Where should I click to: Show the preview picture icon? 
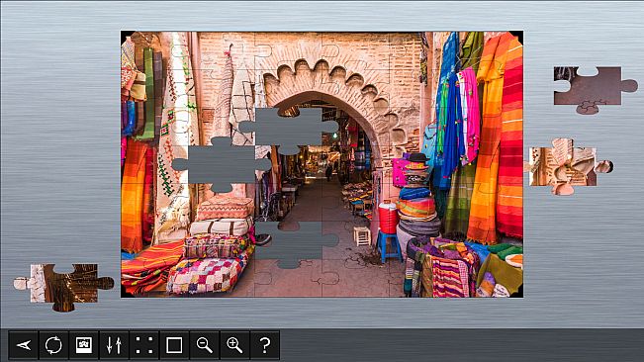pyautogui.click(x=84, y=345)
